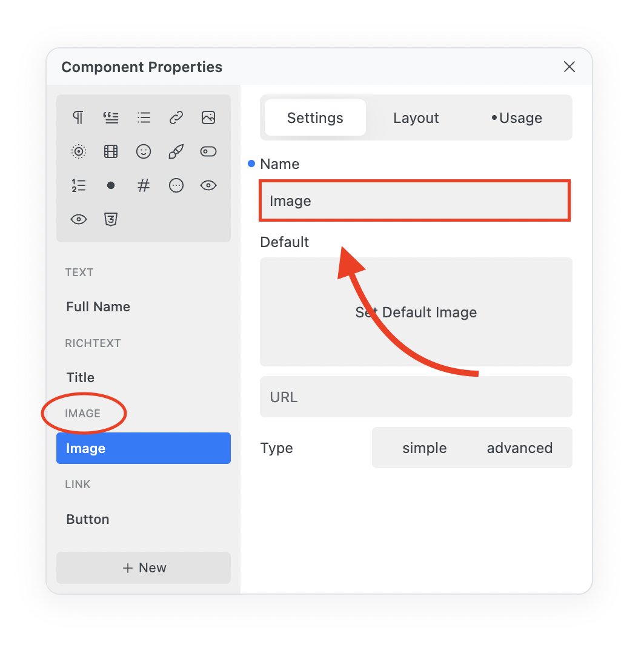Screen dimensions: 644x645
Task: Click the smiley face emoji icon
Action: point(144,151)
